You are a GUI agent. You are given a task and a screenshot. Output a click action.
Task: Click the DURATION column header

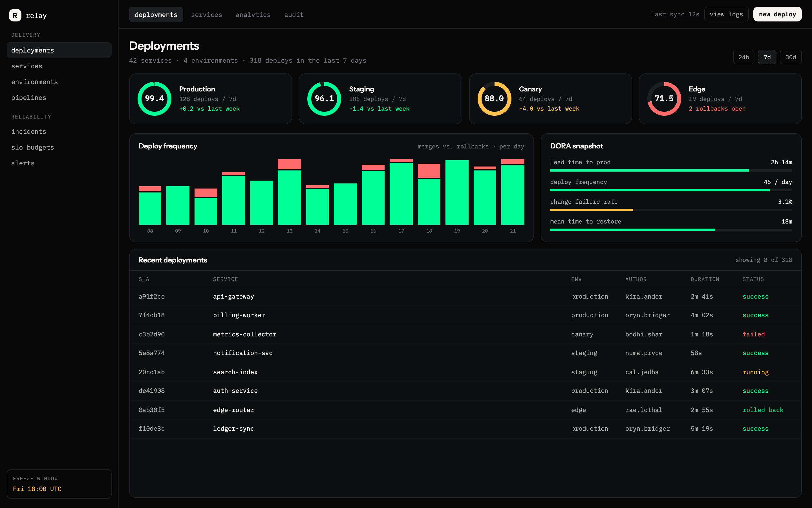click(705, 279)
